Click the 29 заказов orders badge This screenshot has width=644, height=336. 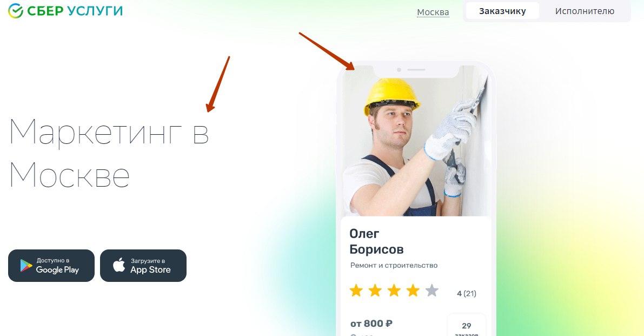467,326
